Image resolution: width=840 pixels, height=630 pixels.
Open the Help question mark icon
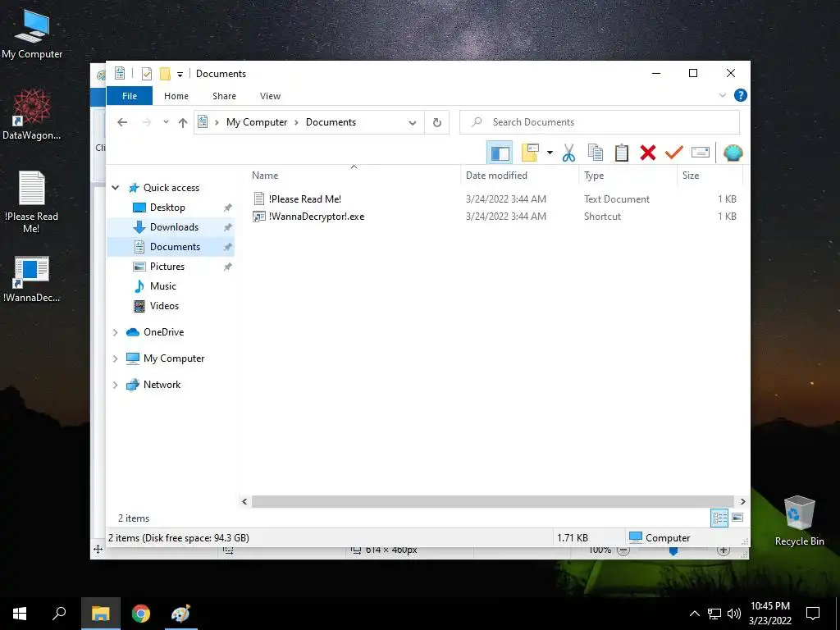tap(741, 95)
